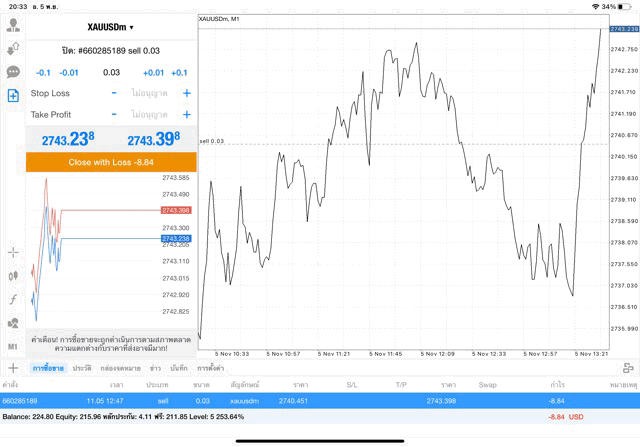Image resolution: width=640 pixels, height=447 pixels.
Task: Open the indicators f icon
Action: 13,299
